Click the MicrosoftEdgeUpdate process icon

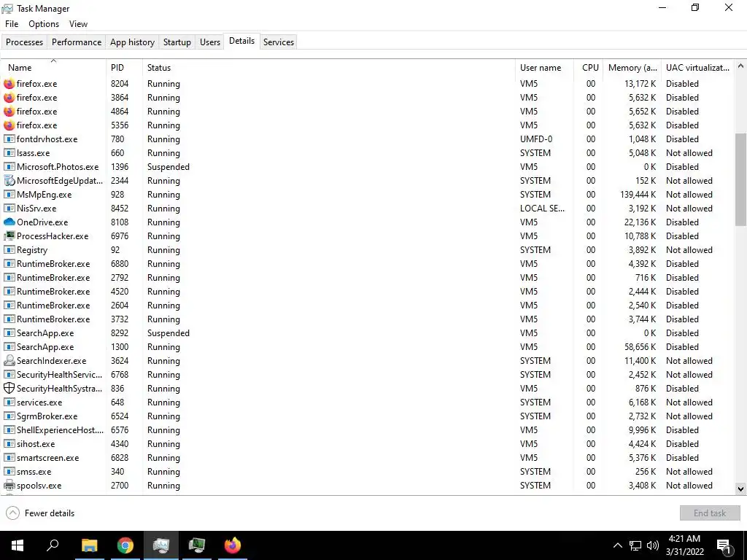click(x=9, y=181)
